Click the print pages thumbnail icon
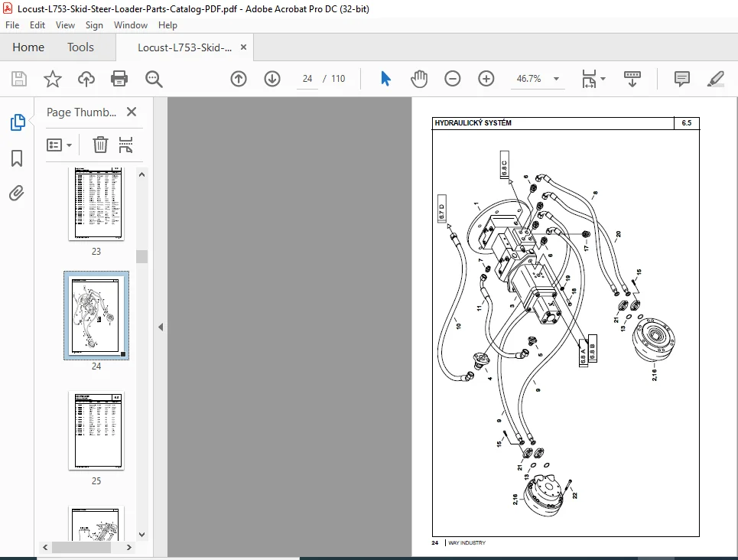This screenshot has height=560, width=738. [x=125, y=145]
